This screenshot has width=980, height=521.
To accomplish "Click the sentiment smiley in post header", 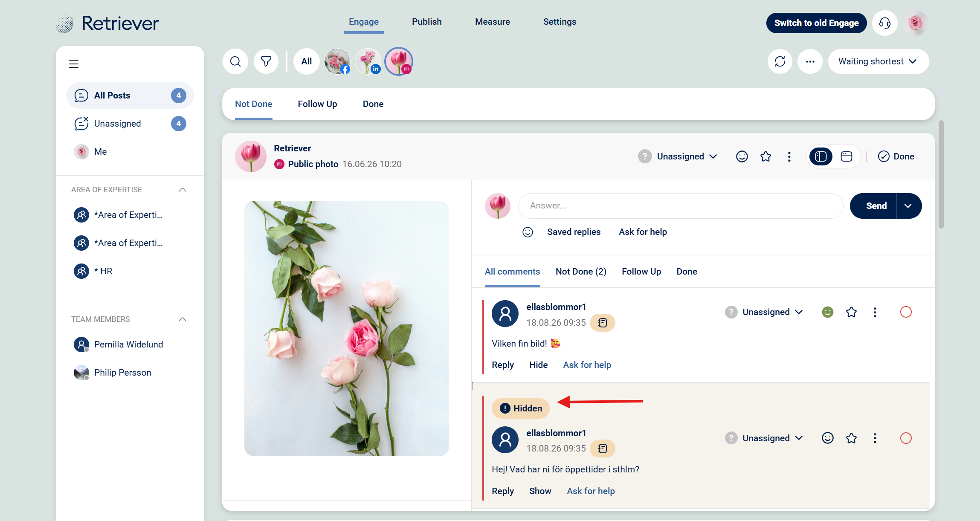I will pos(742,156).
